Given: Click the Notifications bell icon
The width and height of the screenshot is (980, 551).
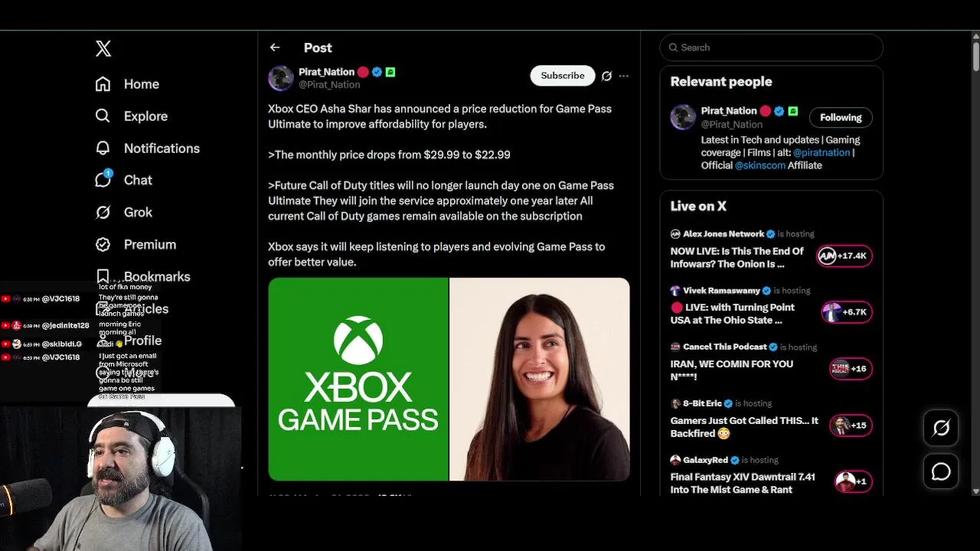Looking at the screenshot, I should [103, 148].
